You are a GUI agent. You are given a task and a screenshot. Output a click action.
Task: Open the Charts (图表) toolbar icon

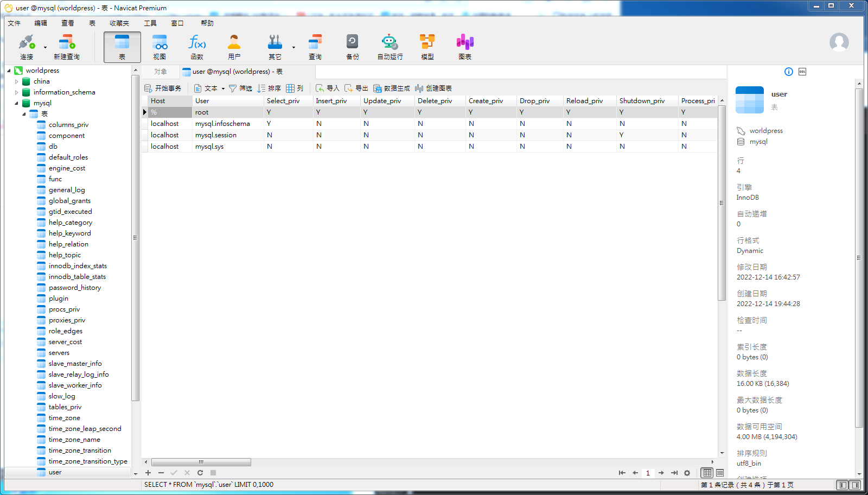[465, 47]
